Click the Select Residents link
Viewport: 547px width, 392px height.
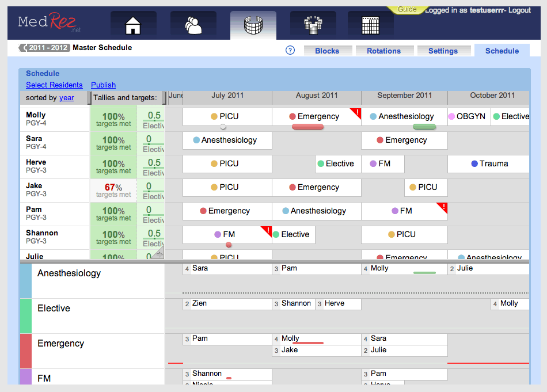click(x=54, y=85)
